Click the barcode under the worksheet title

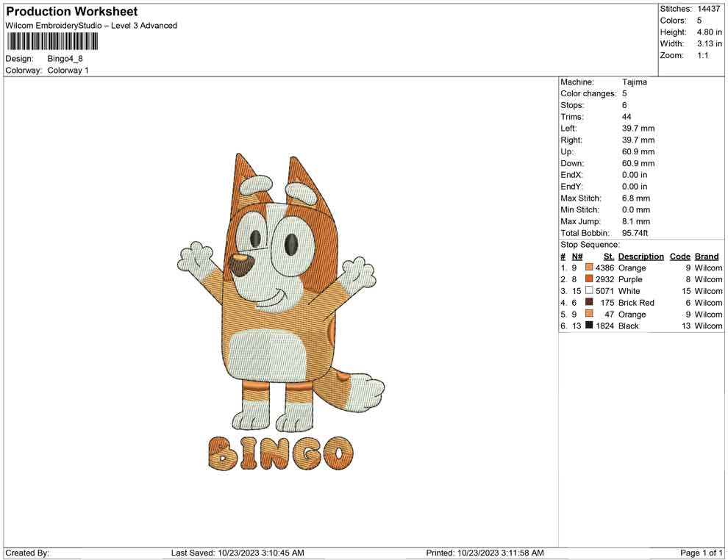[51, 42]
